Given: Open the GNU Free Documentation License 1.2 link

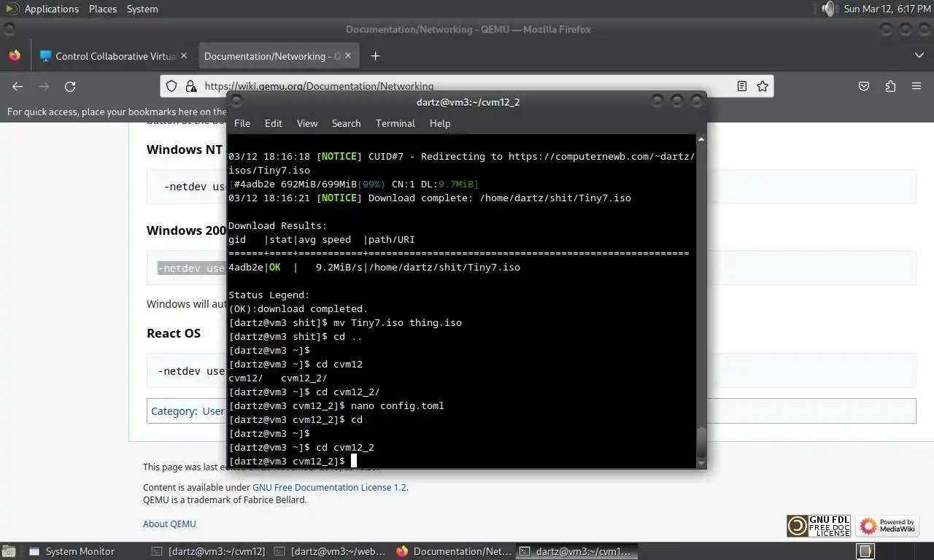Looking at the screenshot, I should tap(329, 487).
